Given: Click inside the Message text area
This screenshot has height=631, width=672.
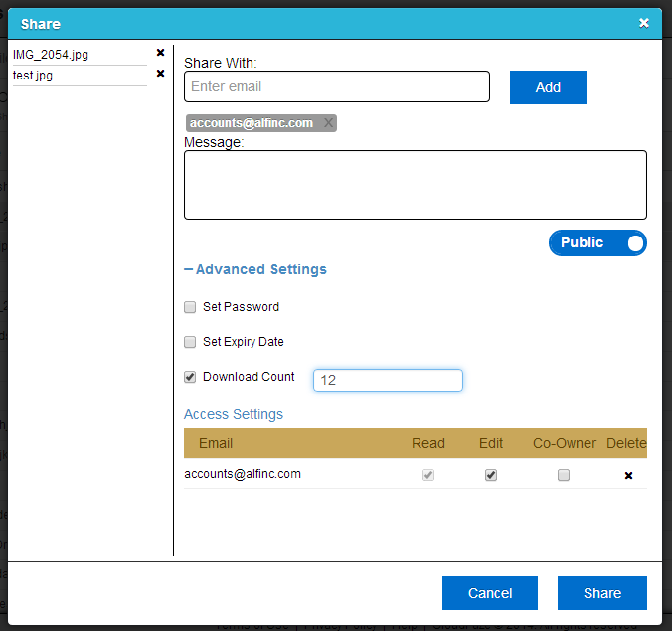Looking at the screenshot, I should (416, 185).
